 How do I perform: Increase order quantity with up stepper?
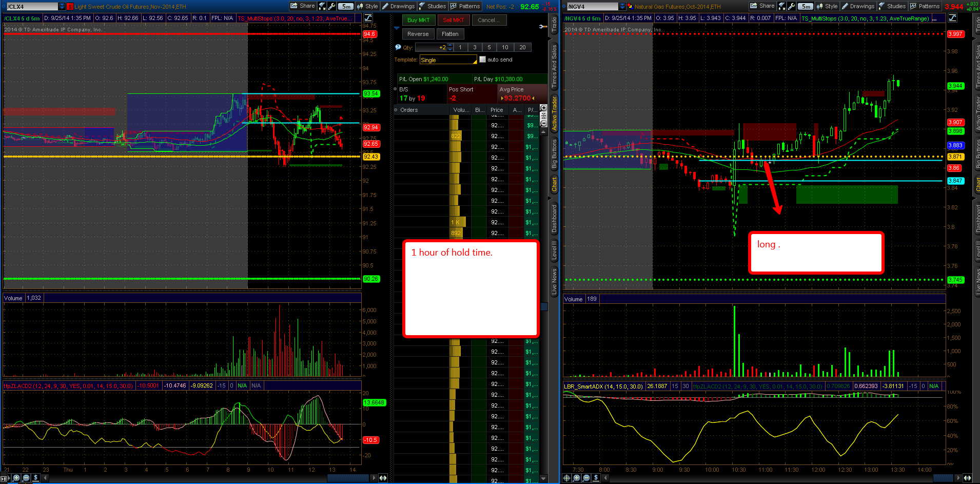450,45
